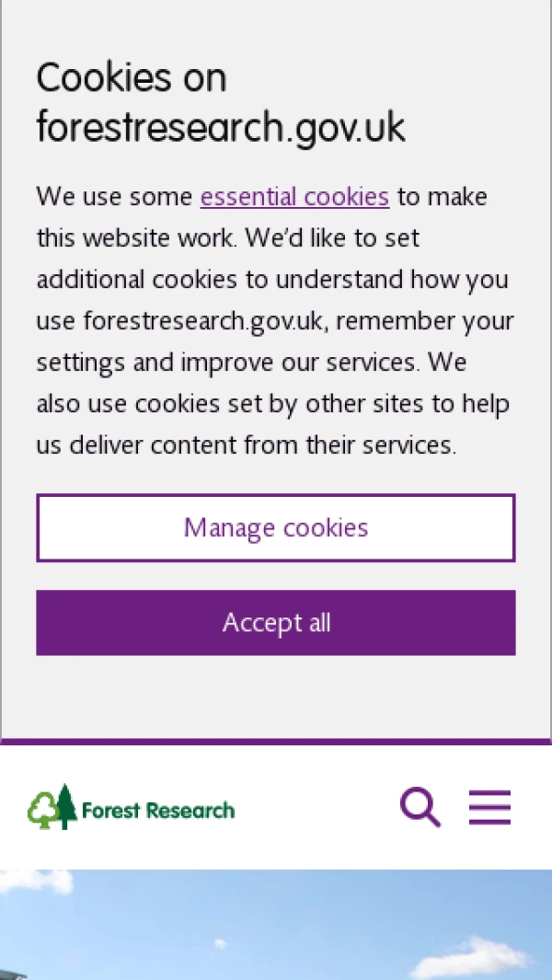Open the site search magnifier icon

420,807
